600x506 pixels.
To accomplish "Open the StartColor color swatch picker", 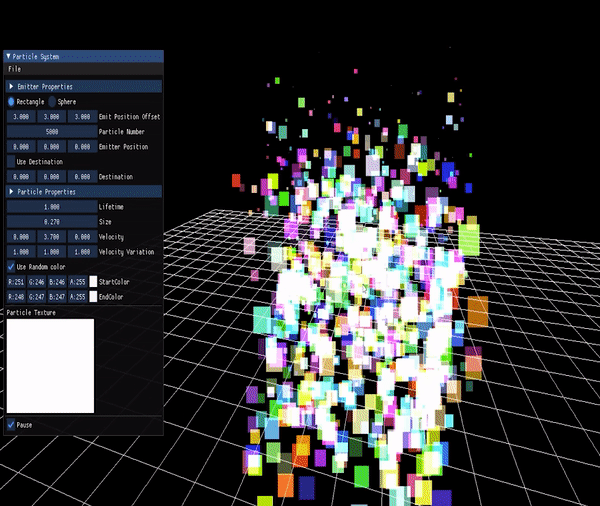I will click(x=93, y=282).
